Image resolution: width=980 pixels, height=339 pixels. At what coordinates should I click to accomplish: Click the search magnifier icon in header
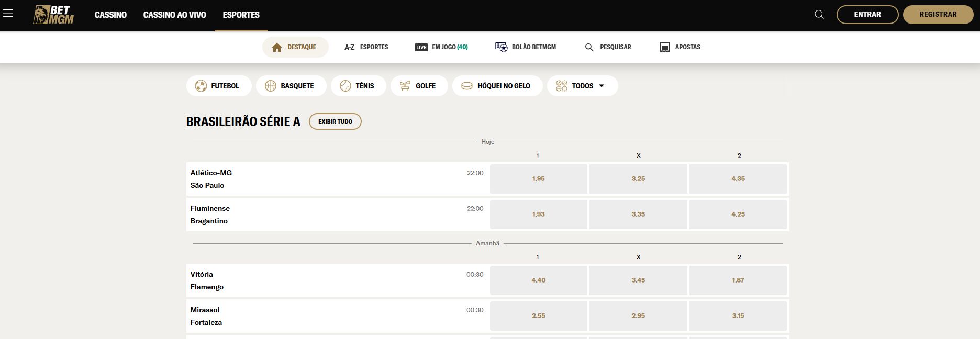coord(819,15)
